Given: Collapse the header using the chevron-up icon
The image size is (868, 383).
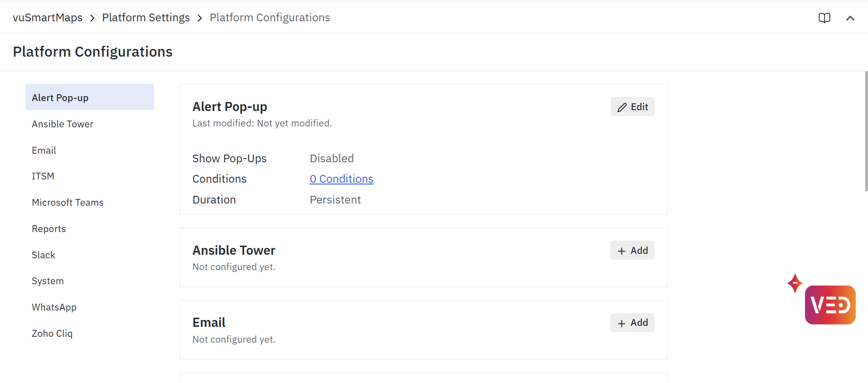Looking at the screenshot, I should [x=850, y=18].
